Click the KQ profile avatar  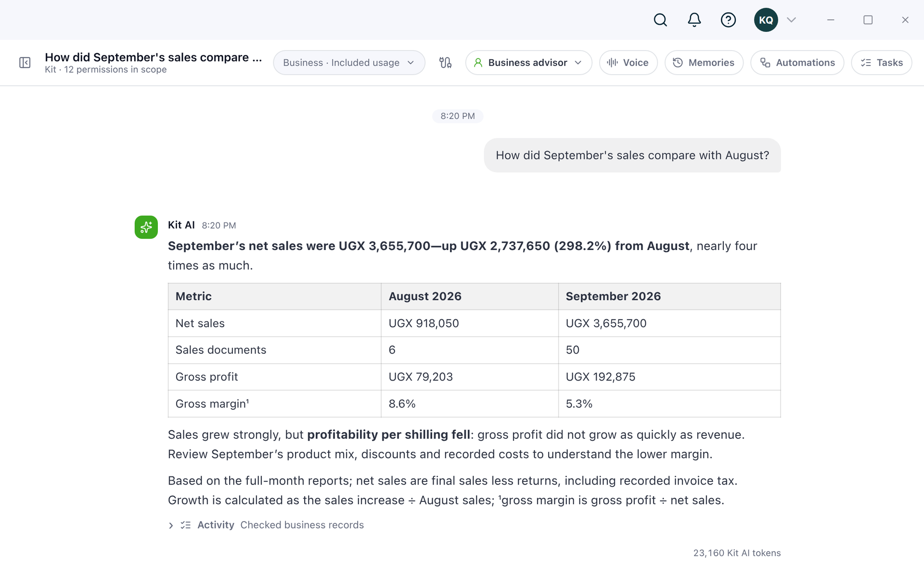pyautogui.click(x=766, y=20)
